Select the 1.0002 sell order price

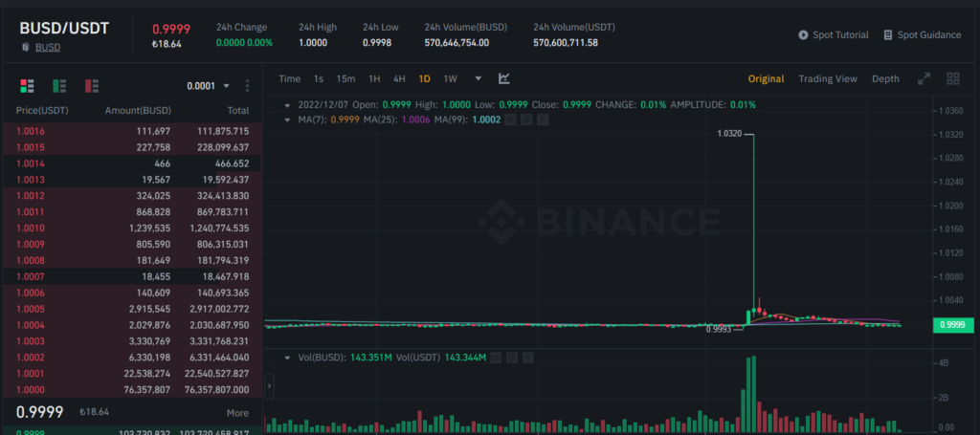click(x=32, y=358)
